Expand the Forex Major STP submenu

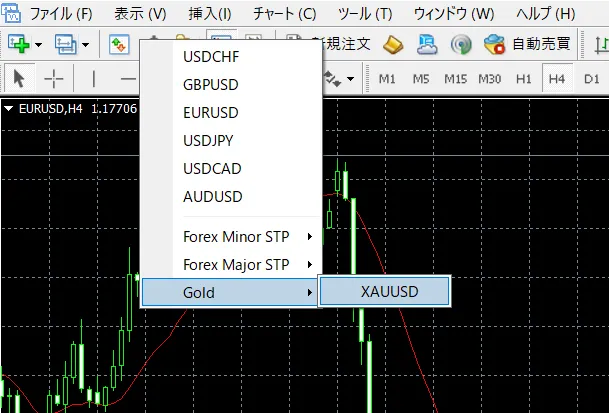[248, 265]
